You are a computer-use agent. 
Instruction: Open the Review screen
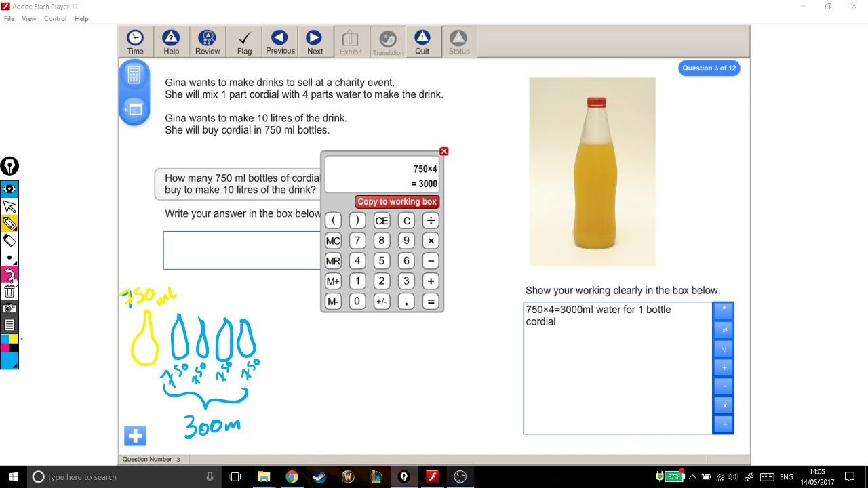coord(208,42)
